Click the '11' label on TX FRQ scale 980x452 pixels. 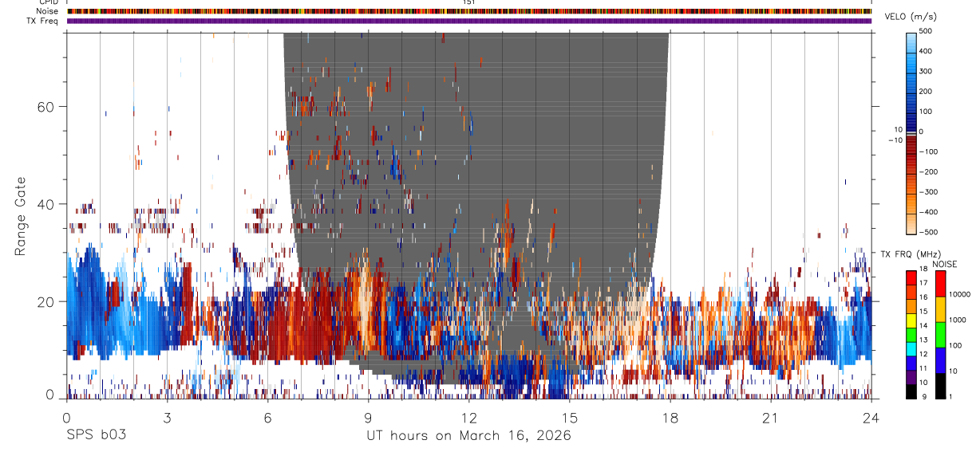click(924, 368)
